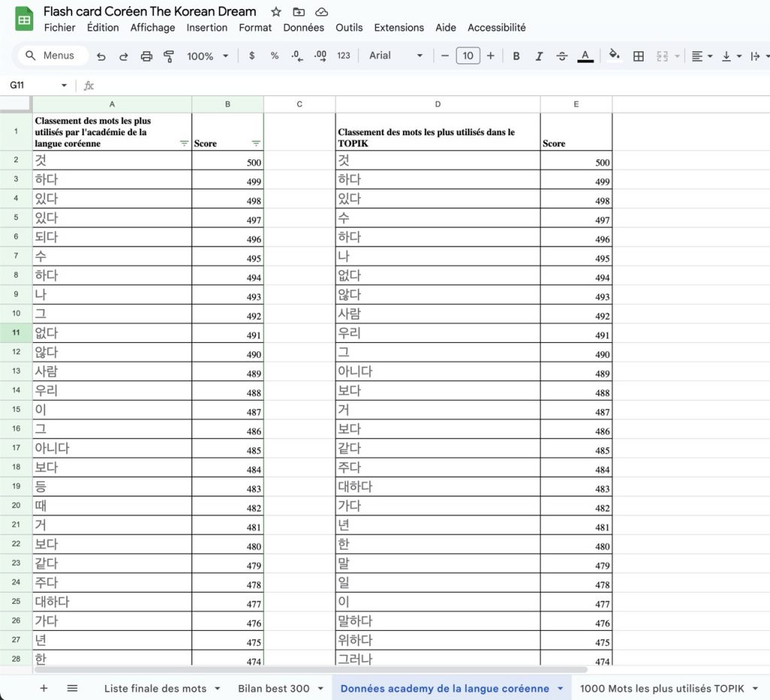Click the print icon
Viewport: 770px width, 700px height.
pyautogui.click(x=147, y=56)
